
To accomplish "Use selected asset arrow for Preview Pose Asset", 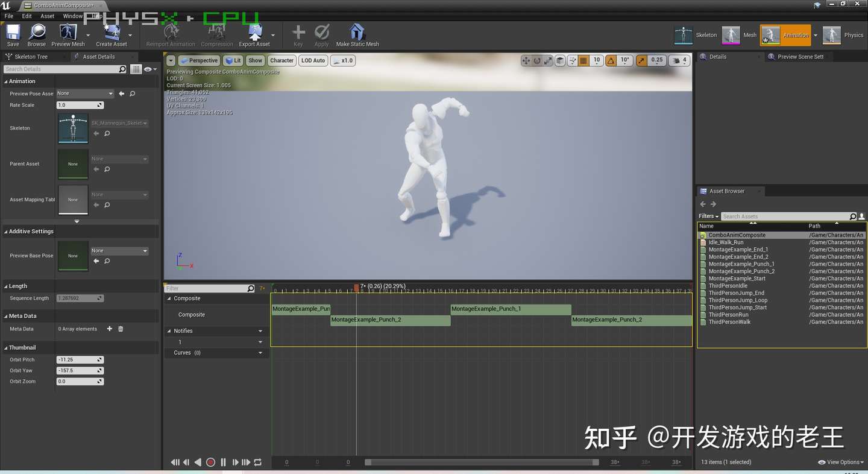I will click(x=122, y=93).
